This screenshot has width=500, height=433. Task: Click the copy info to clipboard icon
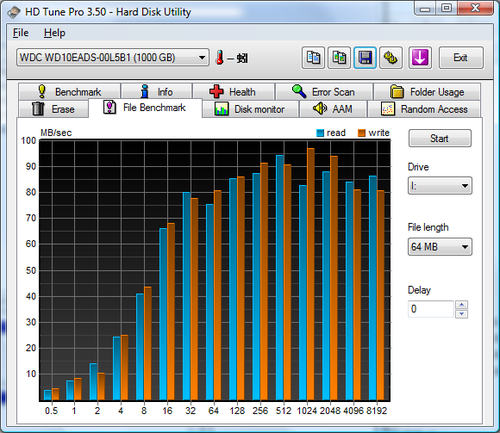[x=313, y=58]
